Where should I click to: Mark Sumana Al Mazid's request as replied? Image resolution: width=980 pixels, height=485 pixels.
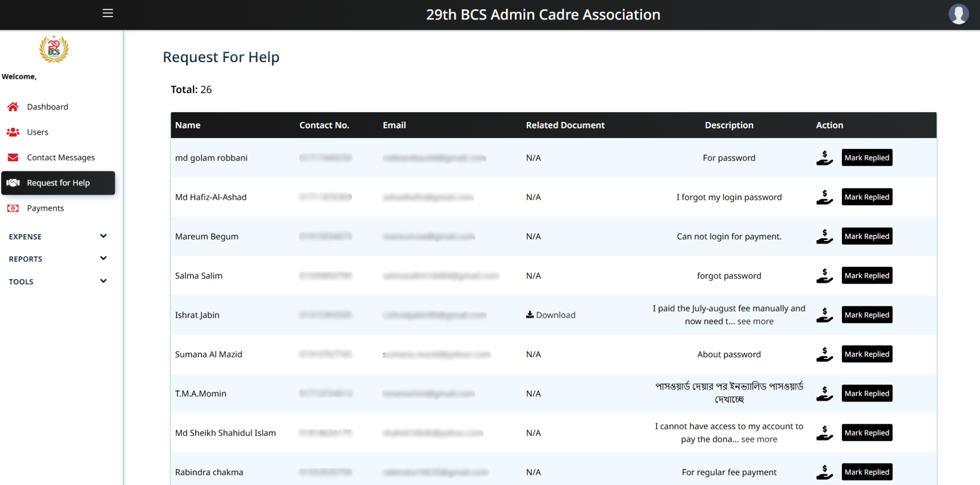[867, 354]
